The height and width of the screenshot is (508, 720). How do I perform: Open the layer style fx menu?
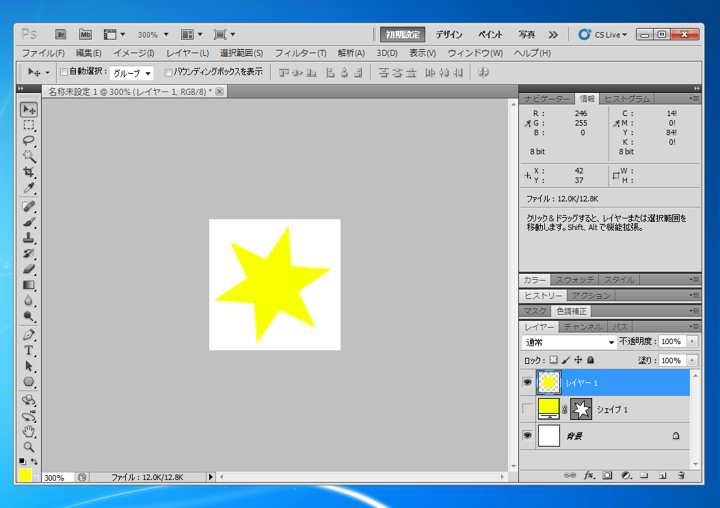point(590,476)
